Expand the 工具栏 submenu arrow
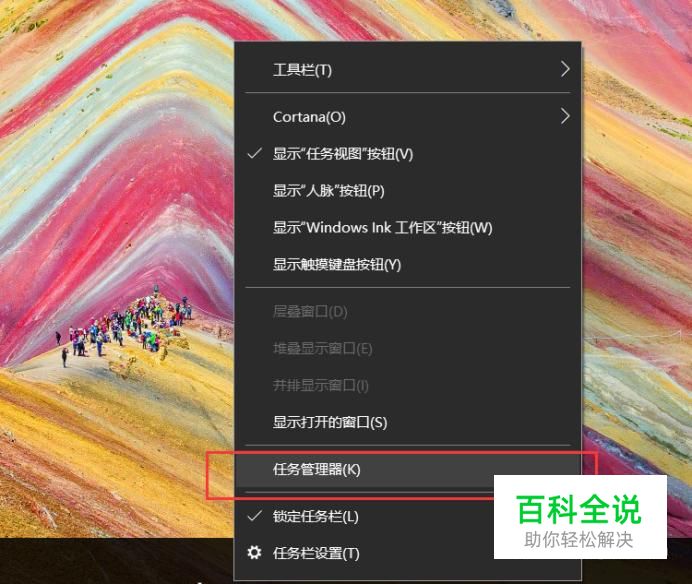The width and height of the screenshot is (692, 584). 565,69
